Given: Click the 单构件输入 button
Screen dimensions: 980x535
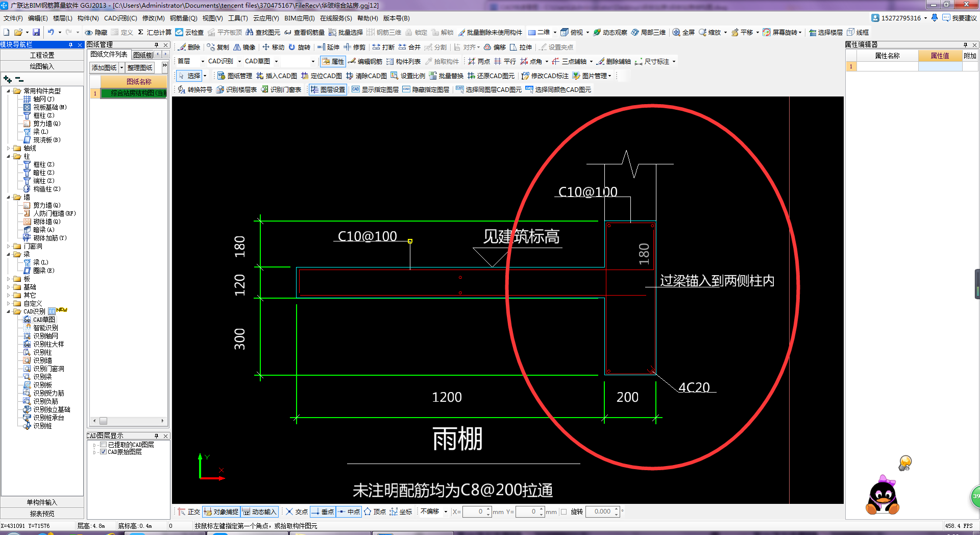Looking at the screenshot, I should point(42,502).
